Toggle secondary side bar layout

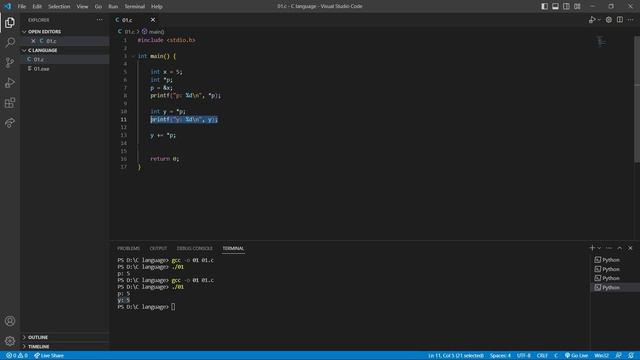[566, 6]
